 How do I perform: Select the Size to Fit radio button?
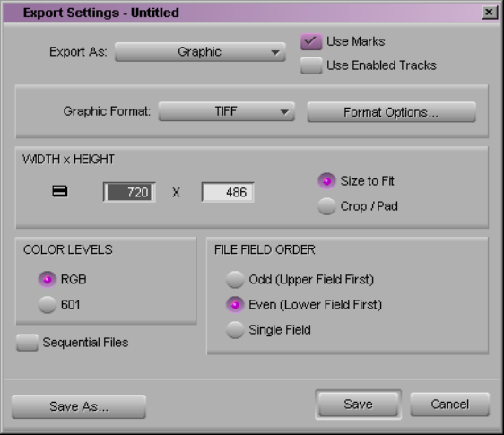coord(327,181)
